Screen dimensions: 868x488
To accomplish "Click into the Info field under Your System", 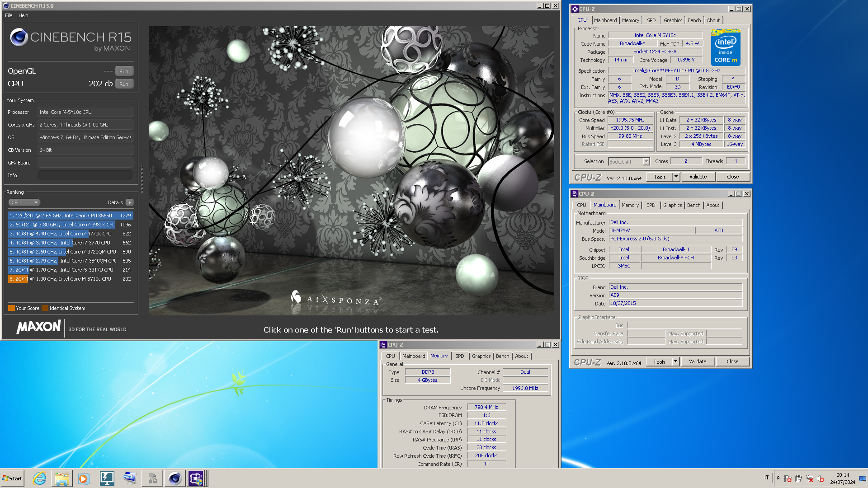I will point(85,175).
